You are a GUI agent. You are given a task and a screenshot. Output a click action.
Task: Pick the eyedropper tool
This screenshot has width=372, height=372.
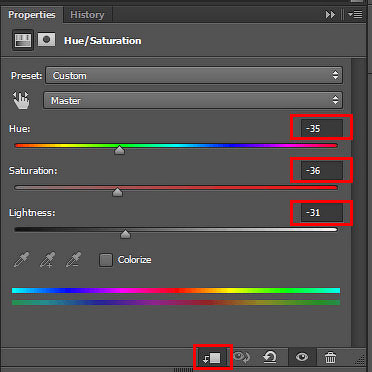pyautogui.click(x=21, y=260)
